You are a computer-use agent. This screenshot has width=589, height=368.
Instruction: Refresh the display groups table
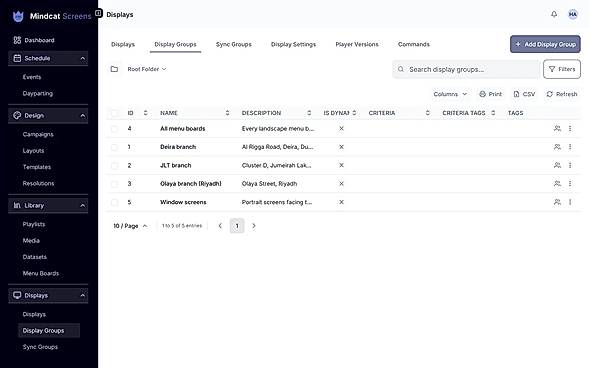coord(562,94)
